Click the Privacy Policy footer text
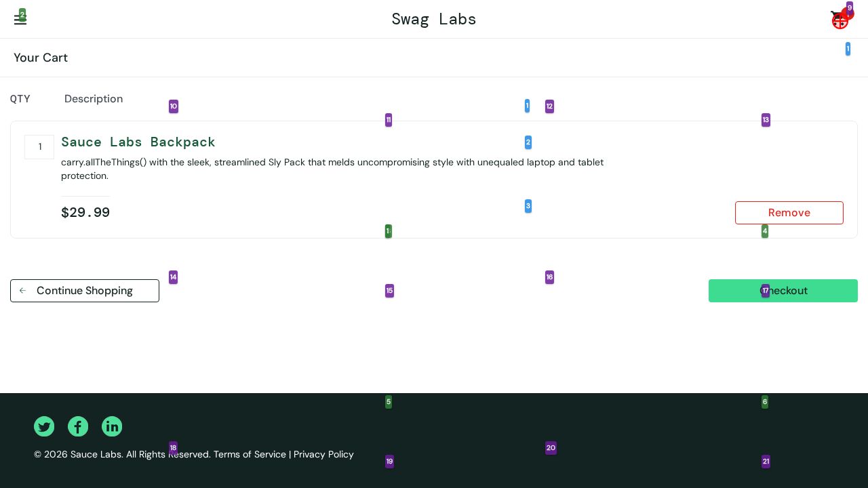 point(323,454)
